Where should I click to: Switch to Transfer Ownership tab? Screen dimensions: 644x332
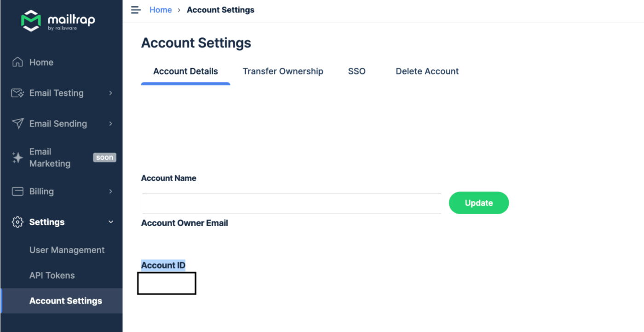pos(283,71)
